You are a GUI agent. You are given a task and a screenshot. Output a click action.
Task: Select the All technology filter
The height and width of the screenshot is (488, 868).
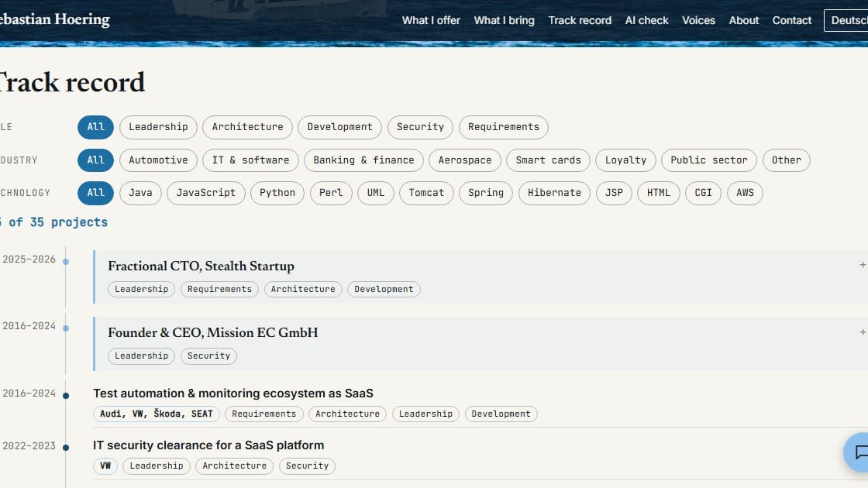click(96, 193)
